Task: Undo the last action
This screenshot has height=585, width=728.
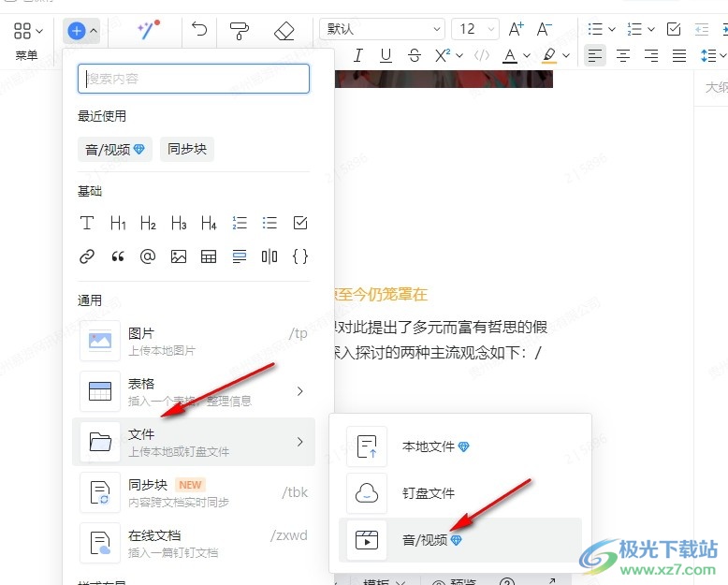Action: tap(199, 30)
